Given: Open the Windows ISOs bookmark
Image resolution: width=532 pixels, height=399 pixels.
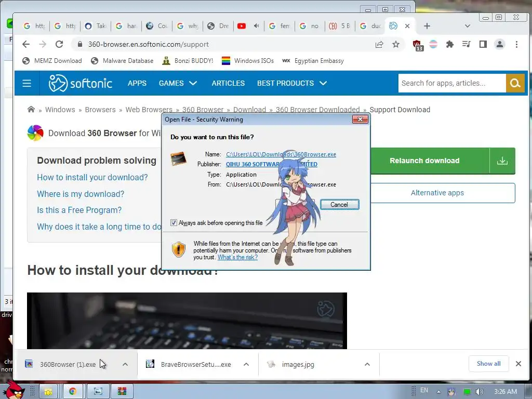Looking at the screenshot, I should point(248,61).
